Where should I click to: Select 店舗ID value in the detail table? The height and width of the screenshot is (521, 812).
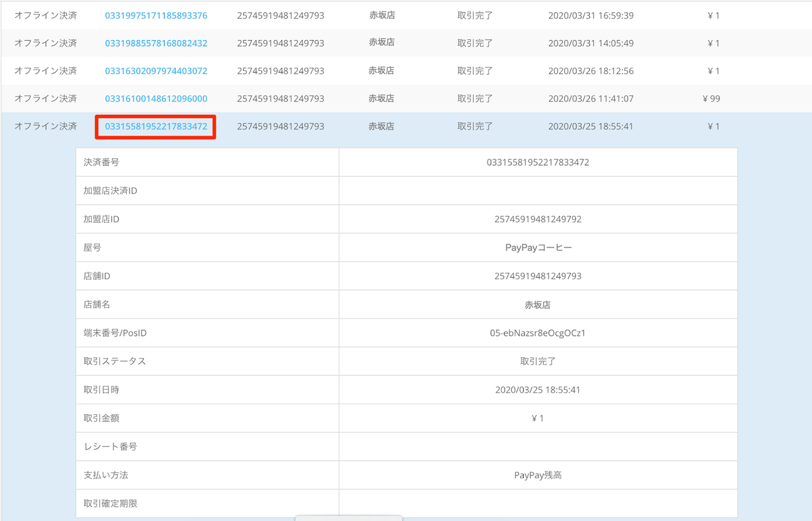(538, 276)
